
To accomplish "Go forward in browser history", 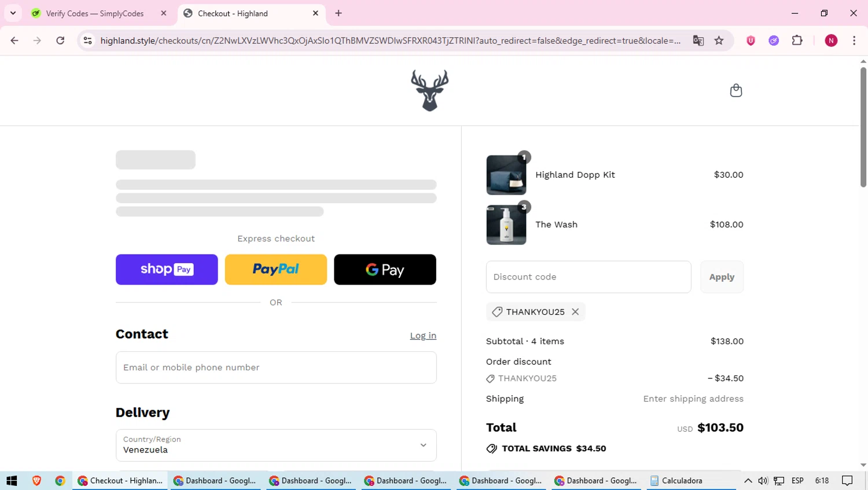I will [x=37, y=40].
